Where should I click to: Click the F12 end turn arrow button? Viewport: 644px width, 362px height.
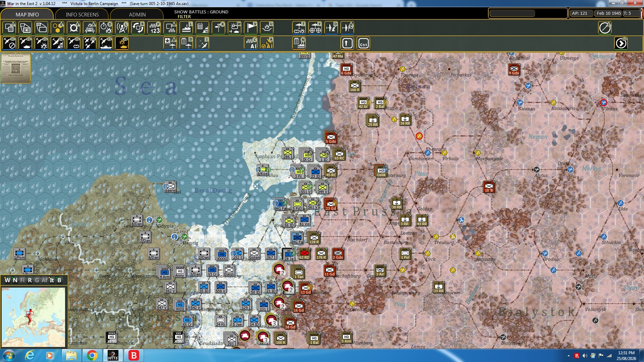click(x=621, y=44)
